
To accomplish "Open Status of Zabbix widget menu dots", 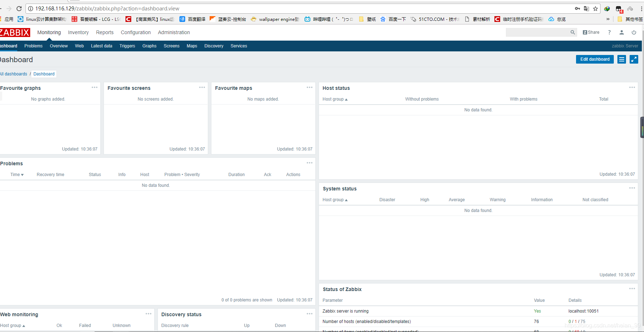I will coord(632,289).
